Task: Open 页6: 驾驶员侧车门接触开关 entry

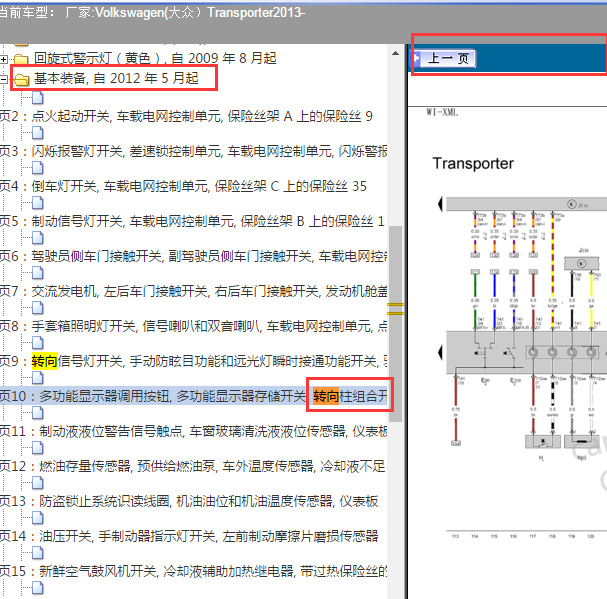Action: [x=194, y=256]
